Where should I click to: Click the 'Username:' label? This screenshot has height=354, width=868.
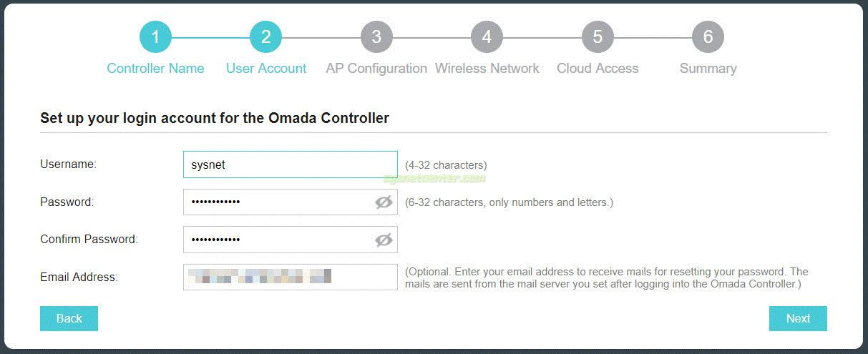click(x=69, y=164)
